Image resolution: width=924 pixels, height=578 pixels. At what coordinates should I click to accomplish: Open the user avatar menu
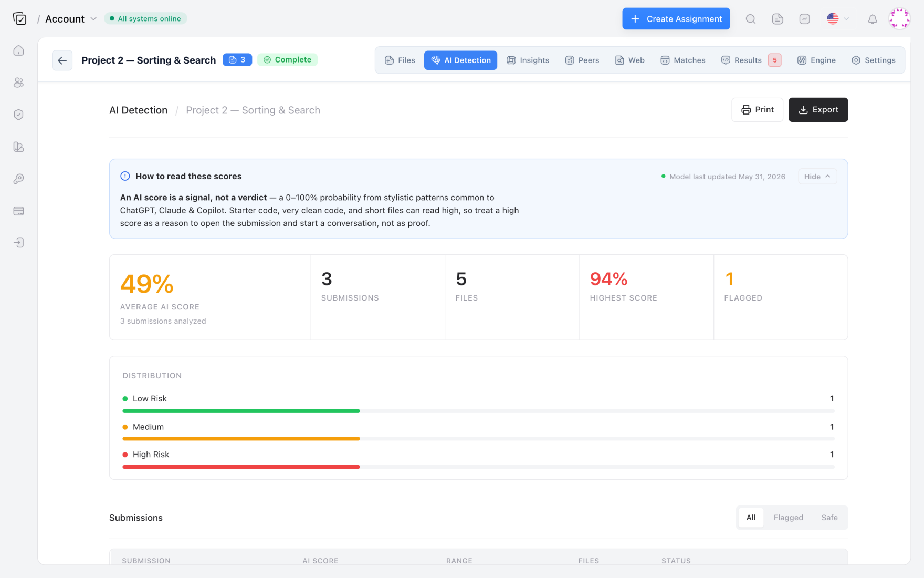(x=899, y=18)
